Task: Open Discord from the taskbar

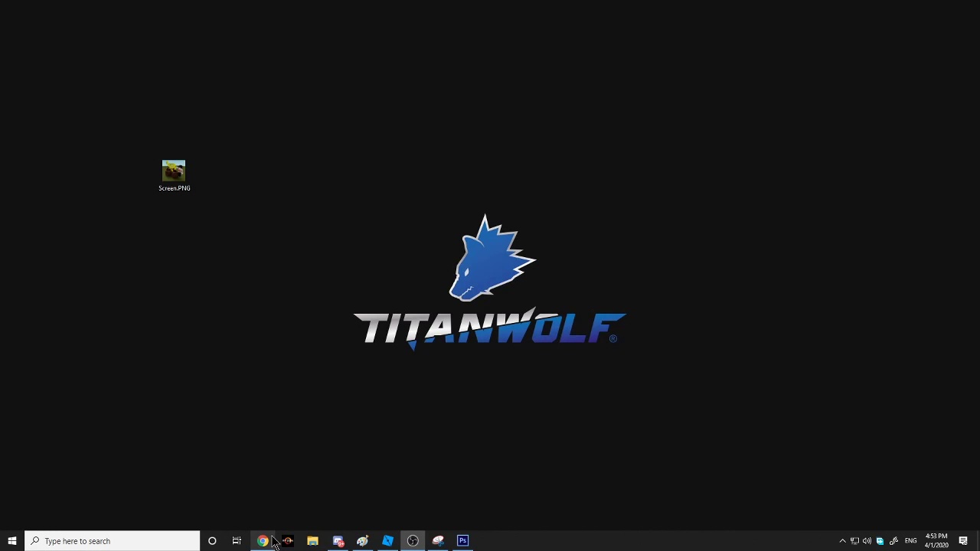Action: tap(338, 541)
